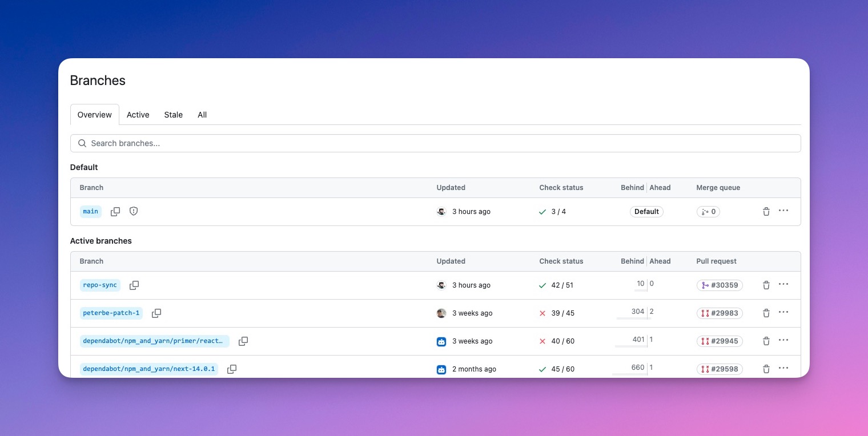
Task: Click the merge queue counter for main
Action: tap(708, 211)
